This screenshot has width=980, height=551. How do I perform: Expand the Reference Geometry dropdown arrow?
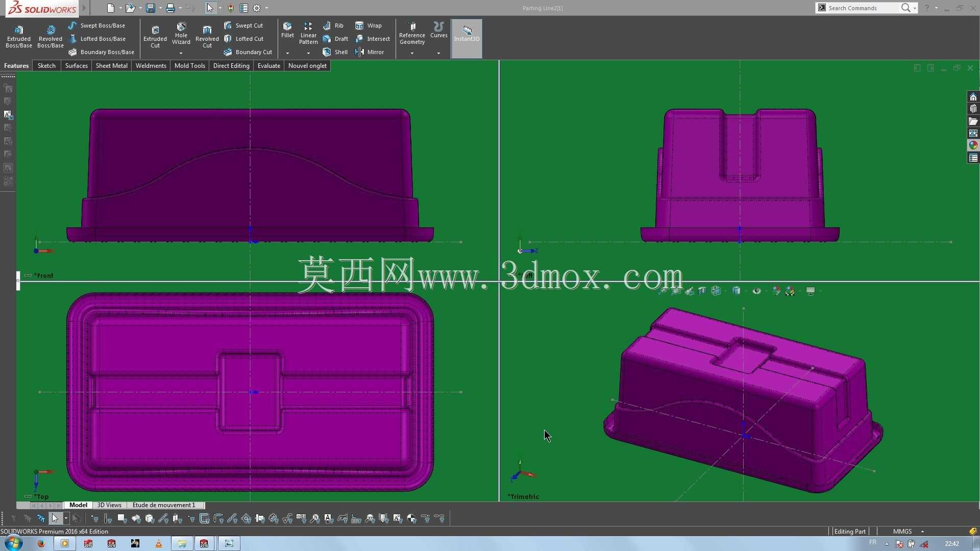click(412, 53)
